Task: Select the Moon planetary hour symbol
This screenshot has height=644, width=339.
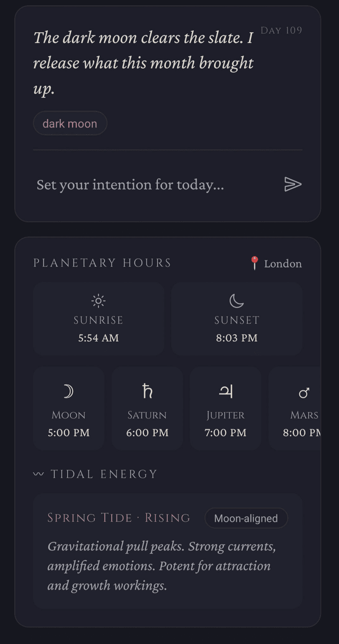Action: [68, 391]
